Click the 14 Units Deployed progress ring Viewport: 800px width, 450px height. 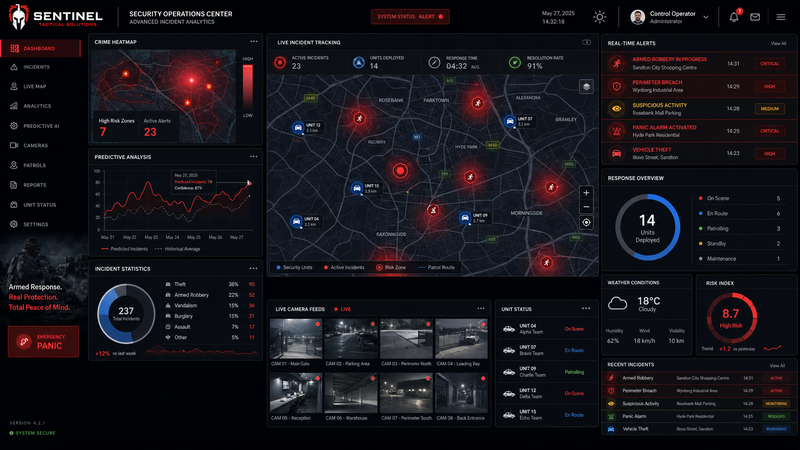[647, 228]
